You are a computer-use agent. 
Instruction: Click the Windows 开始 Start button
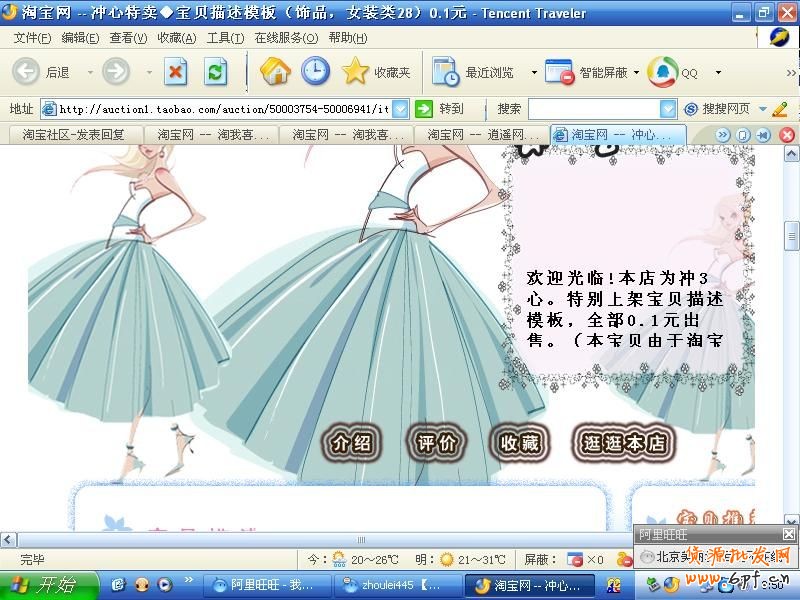tap(49, 585)
